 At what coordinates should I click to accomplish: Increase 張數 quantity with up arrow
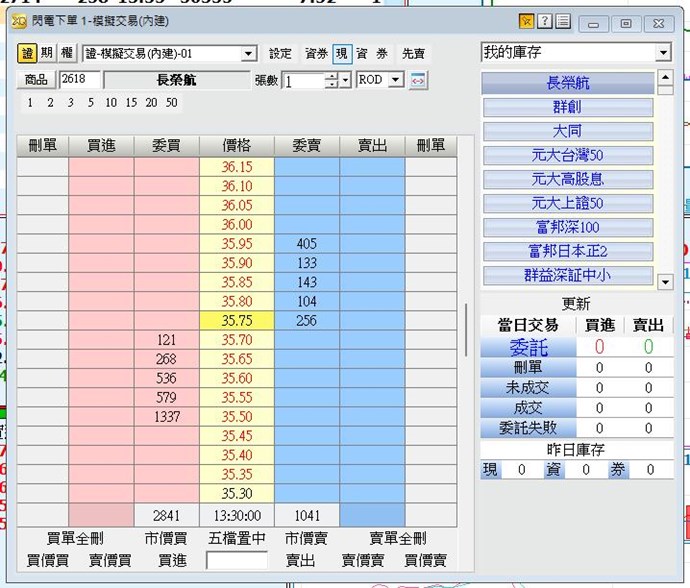pyautogui.click(x=331, y=77)
